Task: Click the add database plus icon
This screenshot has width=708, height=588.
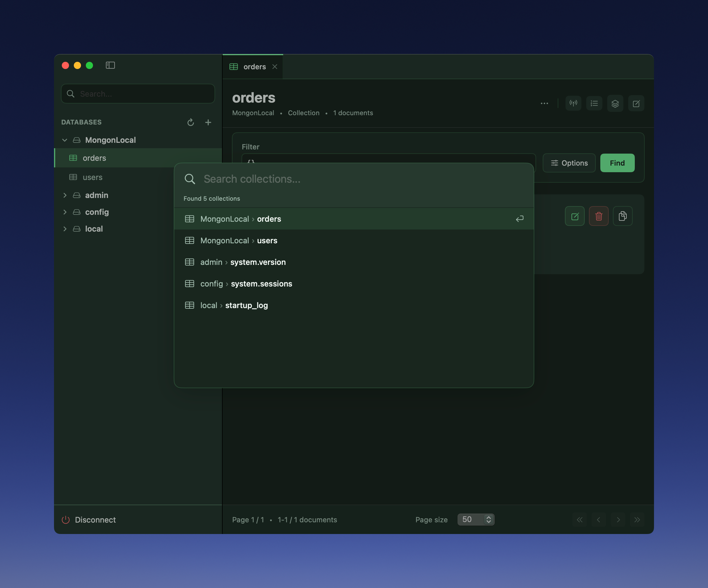Action: [208, 122]
